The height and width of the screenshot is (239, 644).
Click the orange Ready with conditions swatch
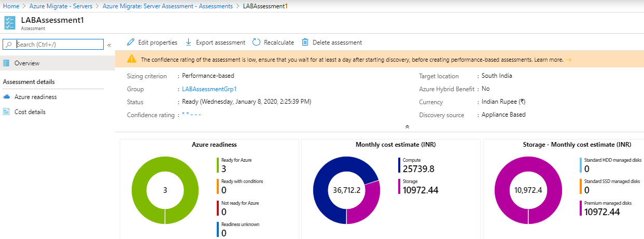tap(218, 187)
